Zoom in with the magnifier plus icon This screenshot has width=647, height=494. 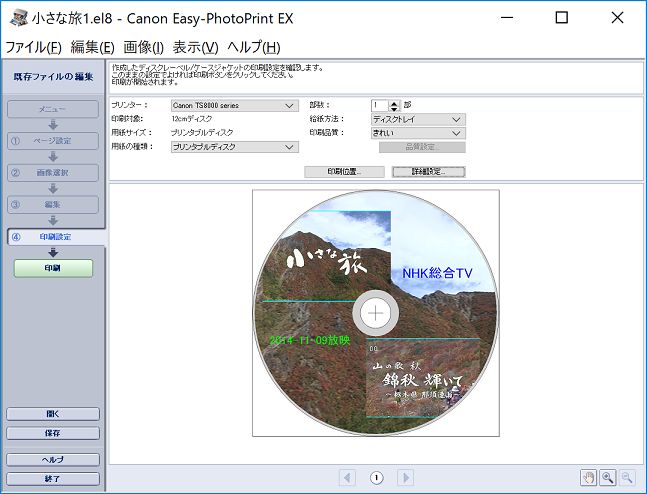pos(607,478)
